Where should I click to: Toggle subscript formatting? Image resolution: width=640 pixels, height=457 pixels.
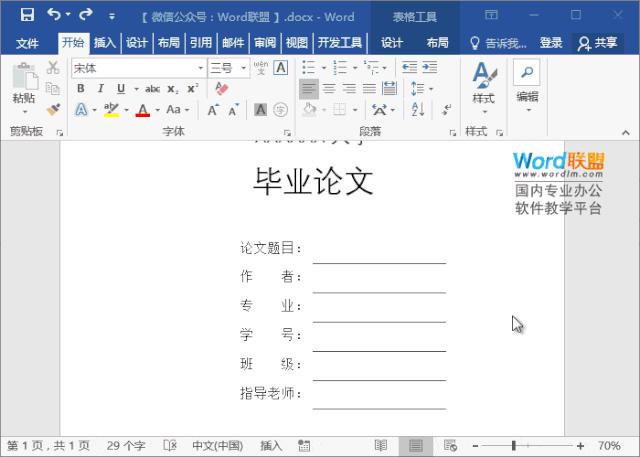(x=173, y=89)
